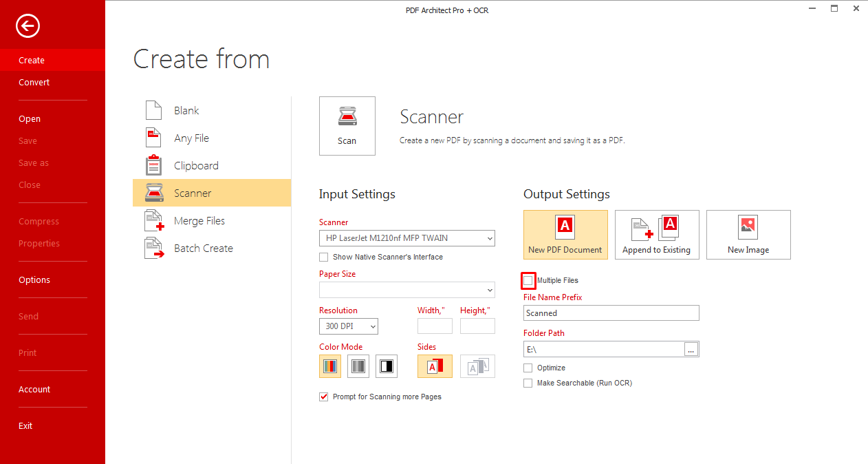Click the greyed-out Send item

pyautogui.click(x=52, y=316)
